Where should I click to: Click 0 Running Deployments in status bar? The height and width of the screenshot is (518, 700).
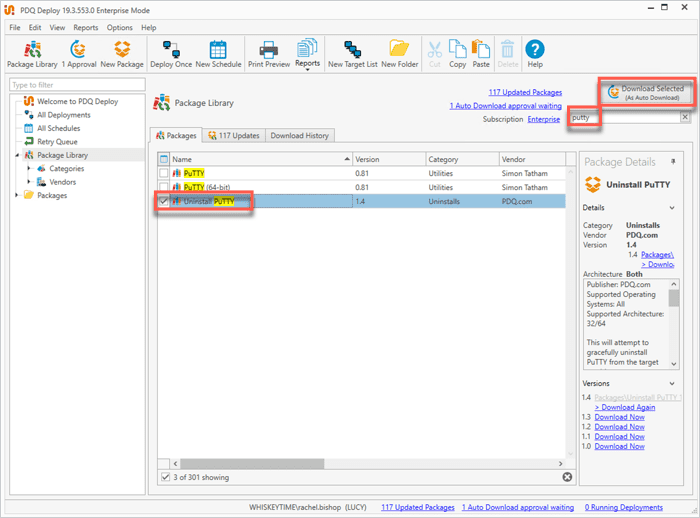(x=624, y=507)
